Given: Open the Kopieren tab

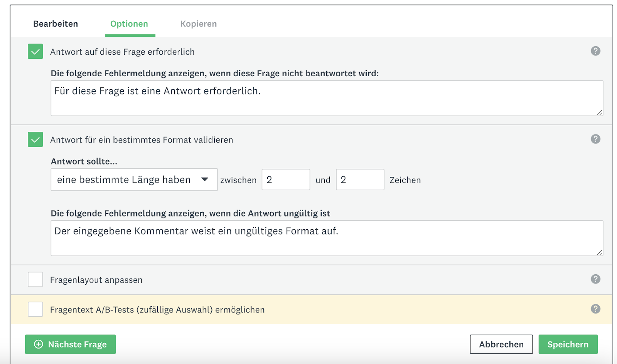Looking at the screenshot, I should 198,24.
